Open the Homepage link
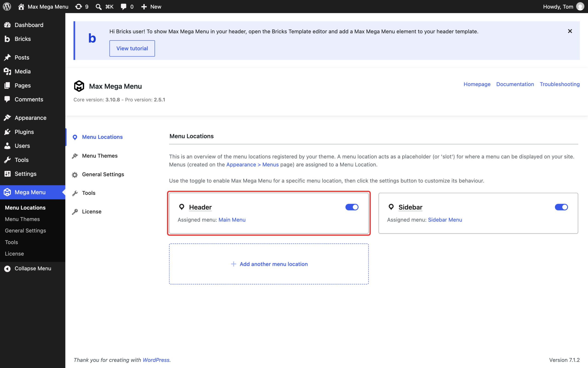Viewport: 588px width, 368px height. [477, 84]
